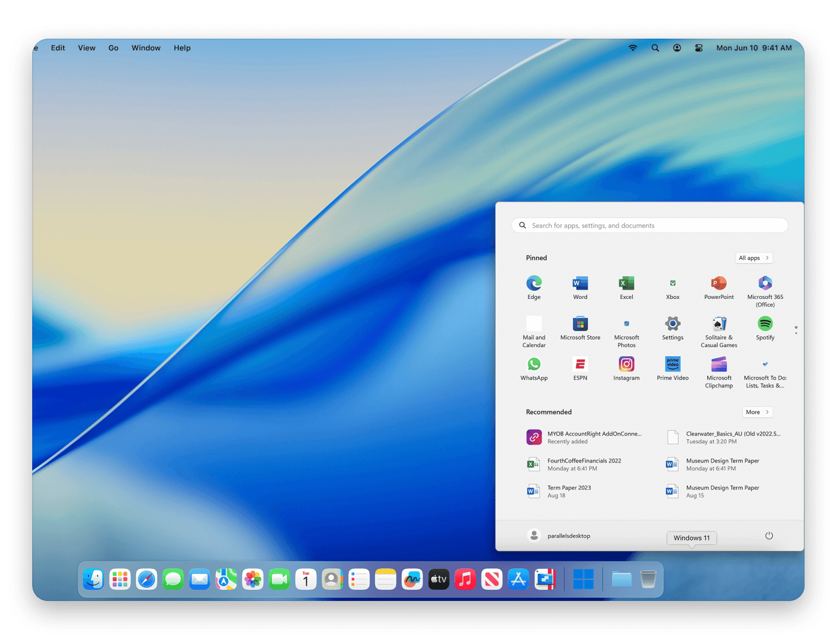837x644 pixels.
Task: Launch Microsoft Photos from pinned apps
Action: point(626,332)
